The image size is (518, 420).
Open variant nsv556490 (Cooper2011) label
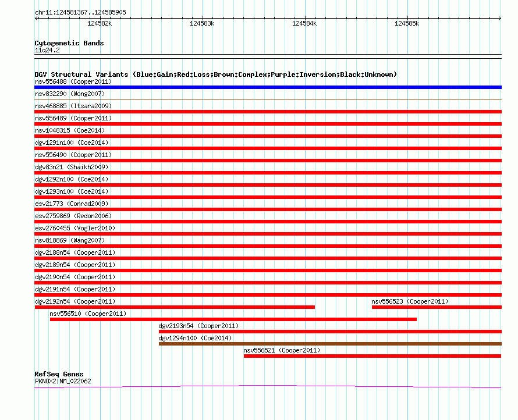coord(73,155)
